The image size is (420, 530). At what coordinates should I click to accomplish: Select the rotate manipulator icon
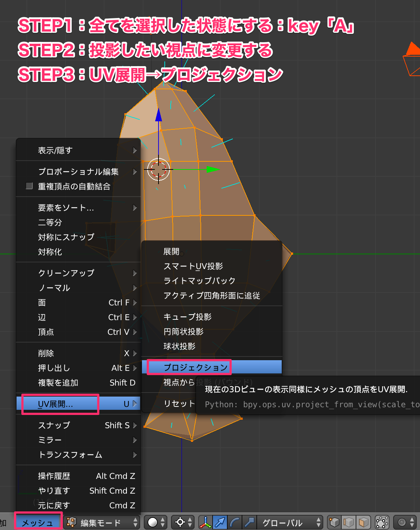click(235, 522)
